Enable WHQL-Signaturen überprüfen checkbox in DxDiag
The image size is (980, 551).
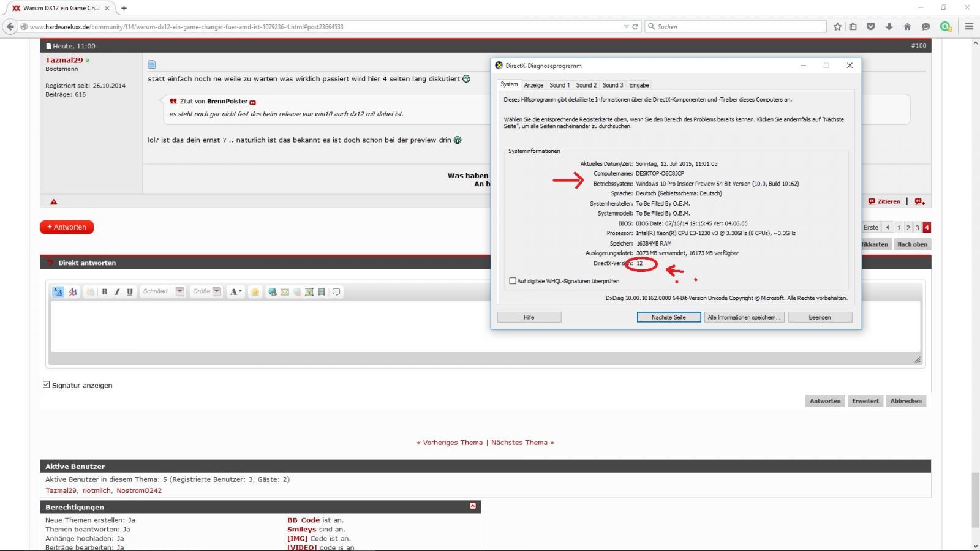(513, 281)
